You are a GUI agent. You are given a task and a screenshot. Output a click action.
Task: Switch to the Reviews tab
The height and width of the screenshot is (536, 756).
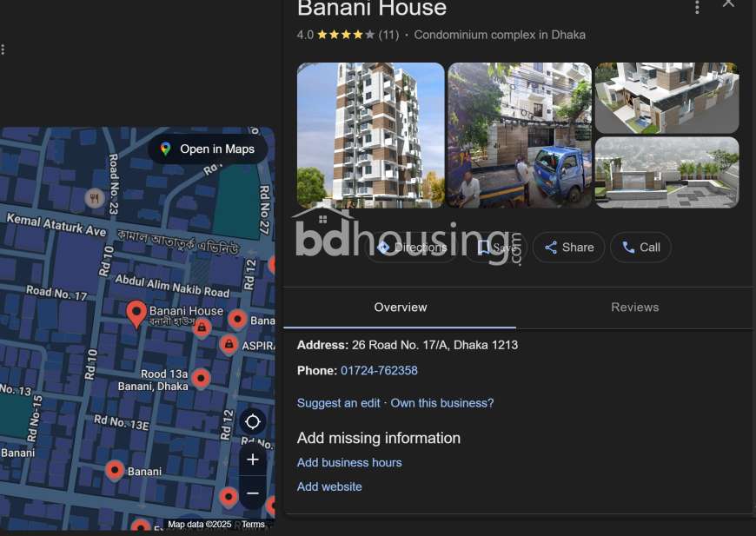[x=634, y=307]
